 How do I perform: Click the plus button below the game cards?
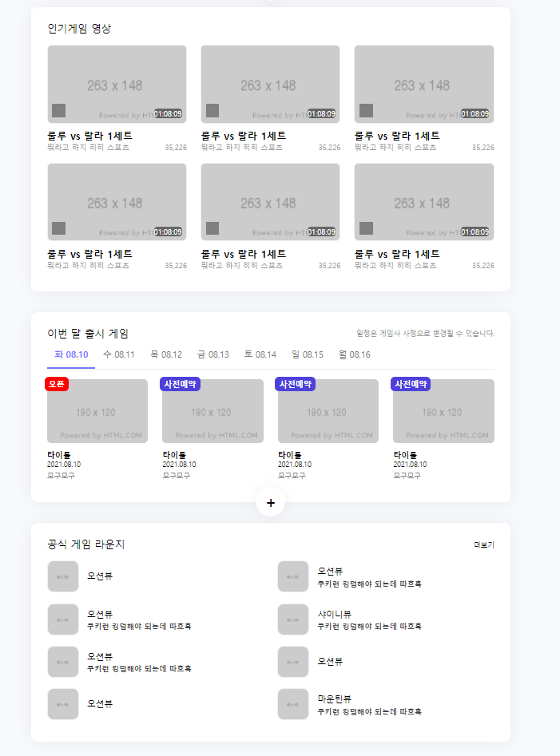[271, 503]
